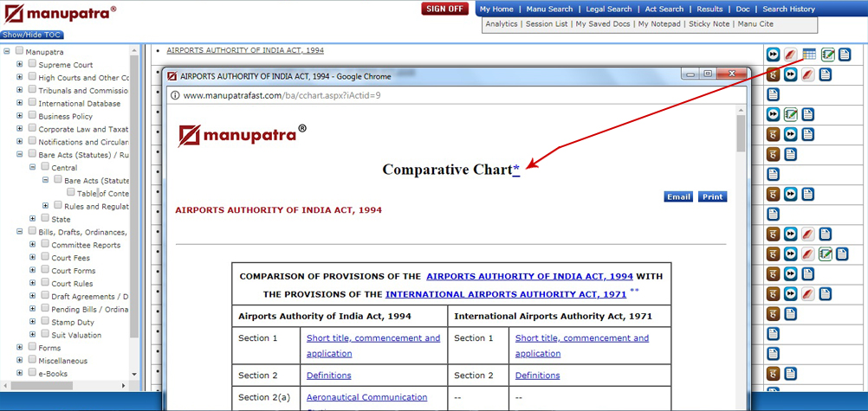Click the Show/Hide TOC button

click(x=32, y=35)
